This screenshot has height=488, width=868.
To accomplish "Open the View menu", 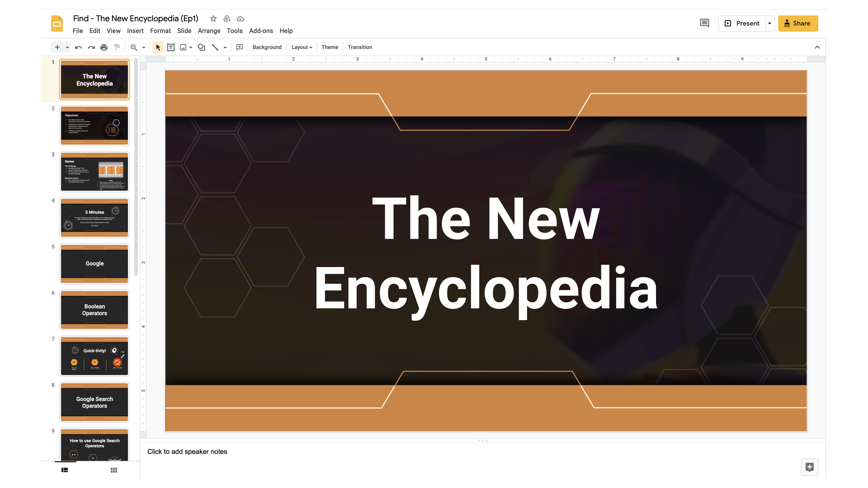I will pyautogui.click(x=113, y=31).
